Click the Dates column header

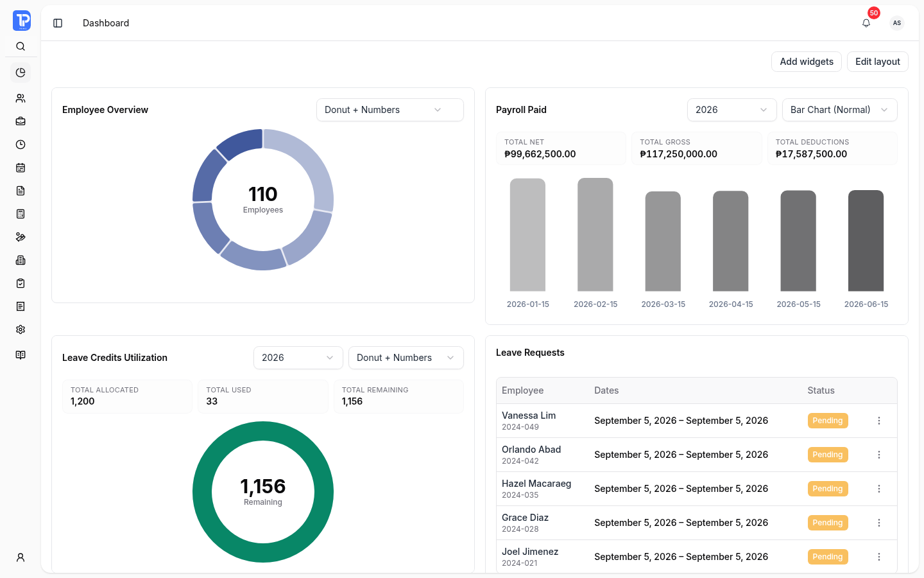coord(606,390)
